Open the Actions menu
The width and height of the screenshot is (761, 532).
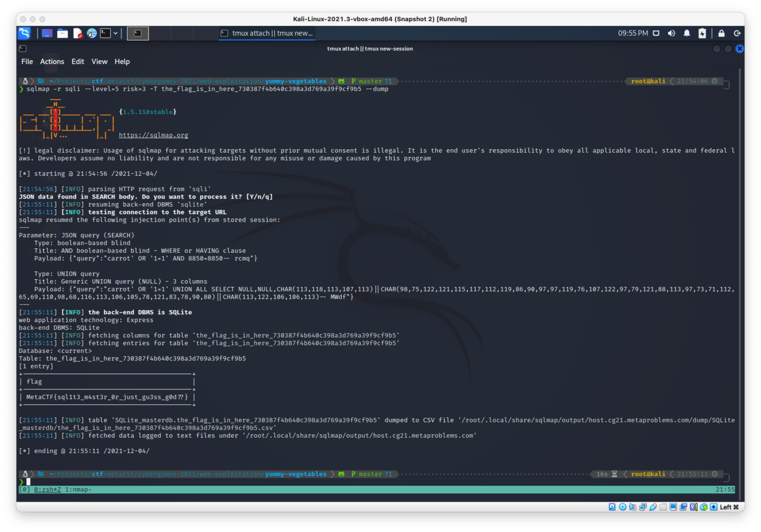click(52, 62)
